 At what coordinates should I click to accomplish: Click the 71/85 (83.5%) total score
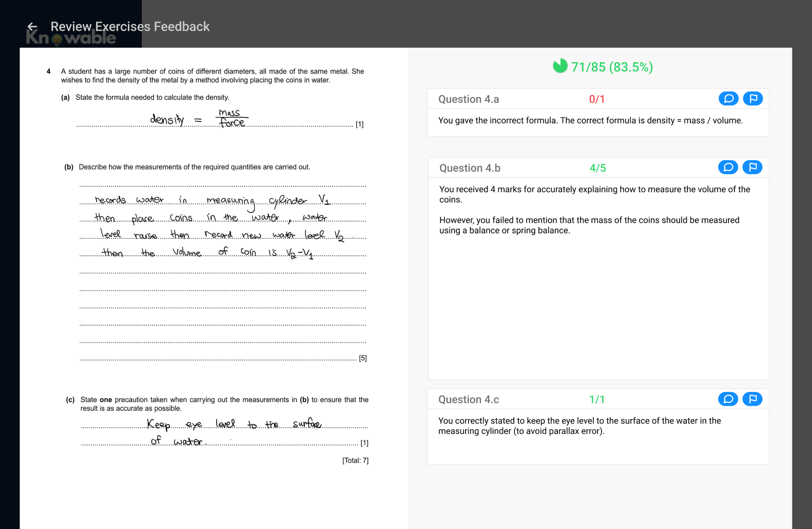612,67
